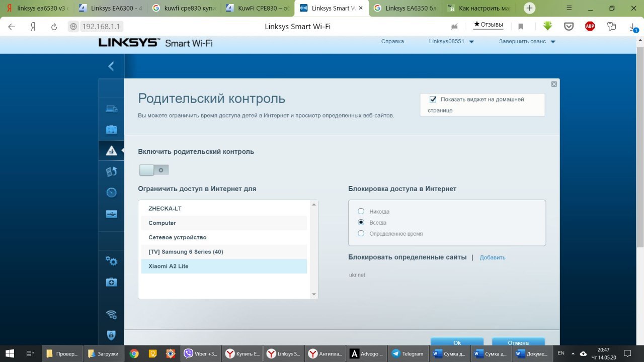644x362 pixels.
Task: Open the Device List sidebar icon
Action: click(x=111, y=109)
